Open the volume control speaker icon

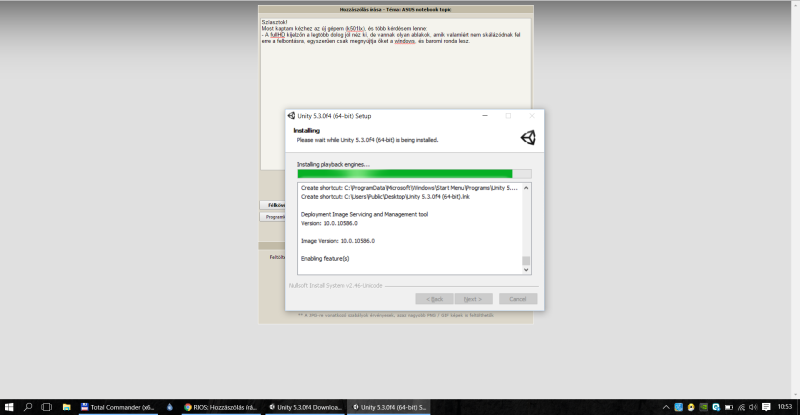tap(753, 407)
